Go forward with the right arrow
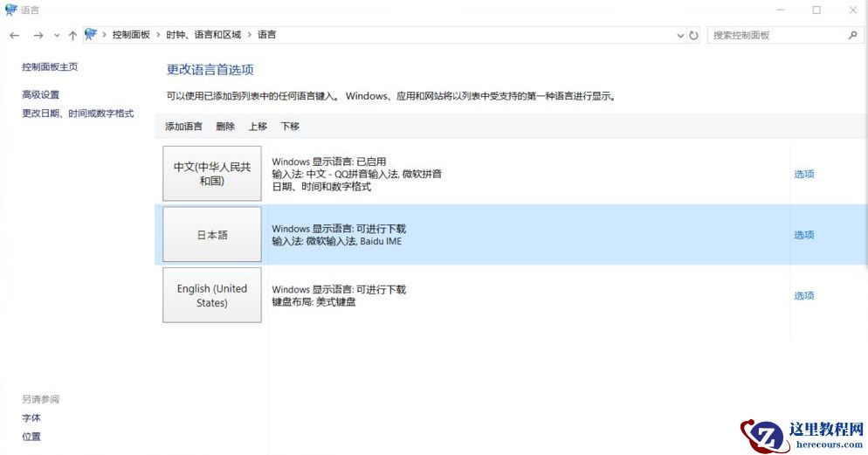This screenshot has height=455, width=868. pyautogui.click(x=38, y=36)
